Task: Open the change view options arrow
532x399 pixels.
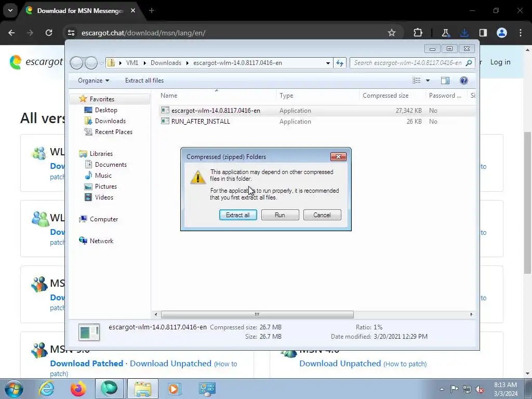Action: click(x=428, y=81)
